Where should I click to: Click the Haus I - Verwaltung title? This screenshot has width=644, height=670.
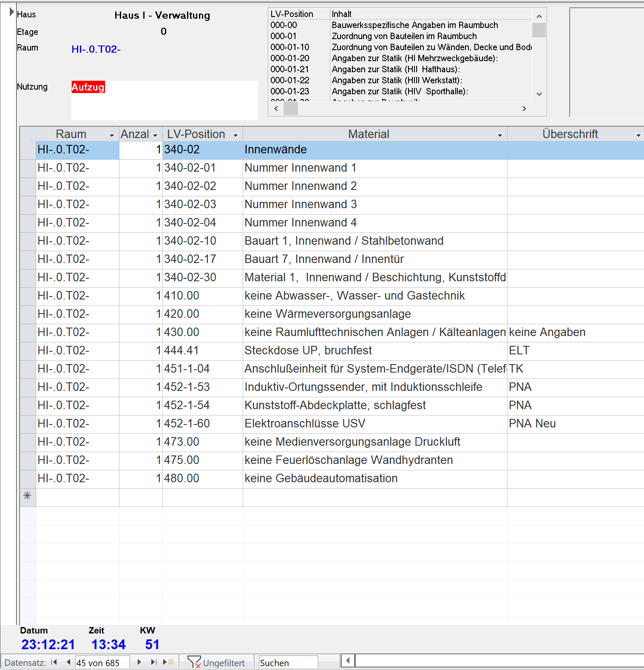[x=162, y=15]
